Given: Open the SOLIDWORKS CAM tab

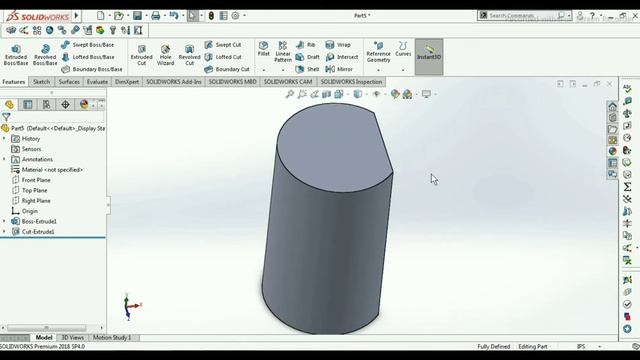Looking at the screenshot, I should pyautogui.click(x=288, y=82).
